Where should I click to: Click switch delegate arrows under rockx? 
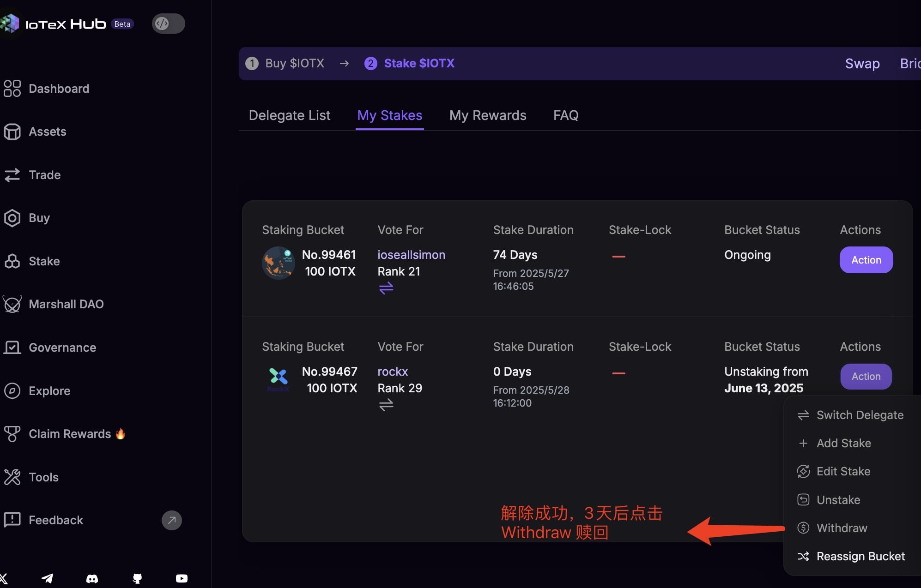(386, 405)
